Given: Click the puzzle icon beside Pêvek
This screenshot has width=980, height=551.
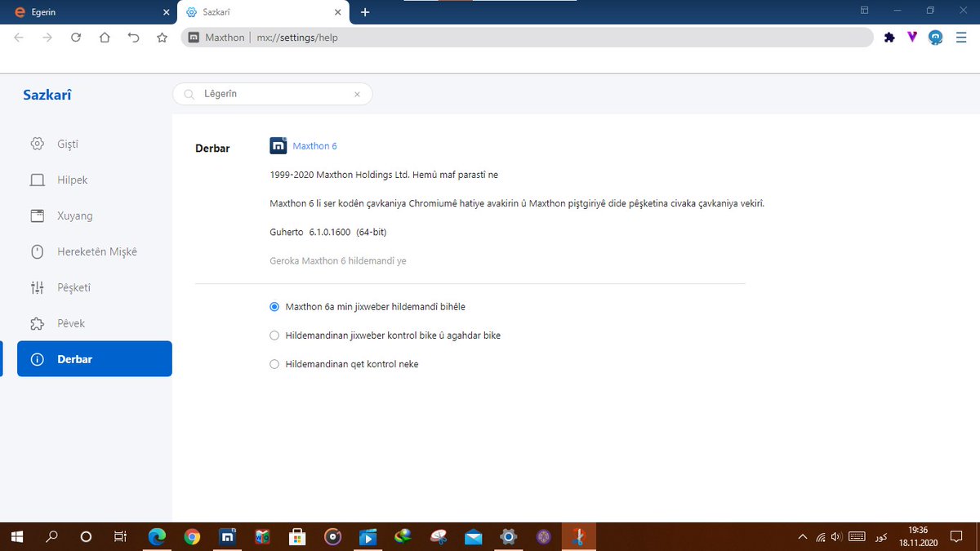Looking at the screenshot, I should click(x=37, y=323).
